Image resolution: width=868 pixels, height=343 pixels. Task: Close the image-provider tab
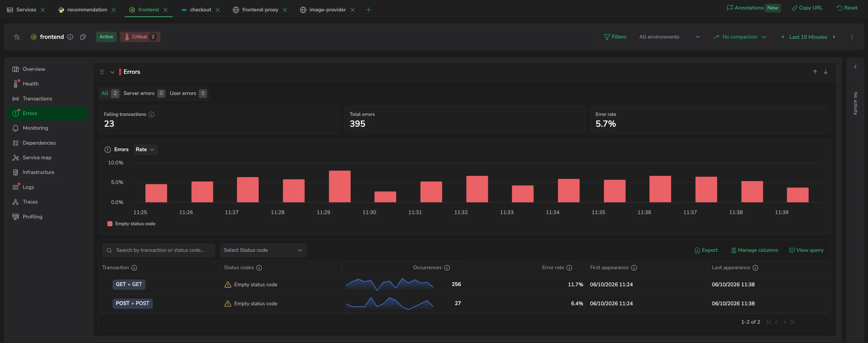coord(352,10)
